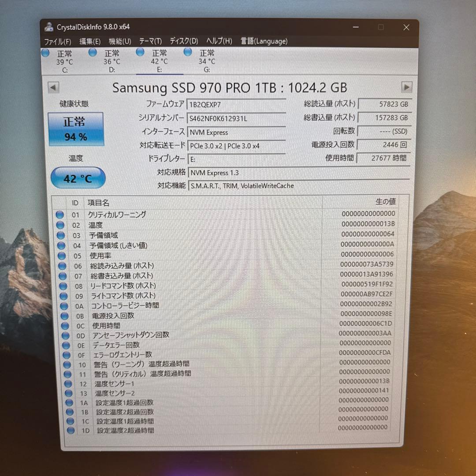Click status icon for 09 ライトコマンド数

point(63,296)
